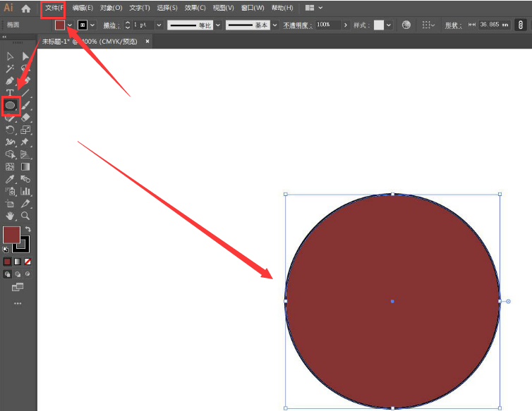Open the align options dropdown icon
Image resolution: width=532 pixels, height=411 pixels.
coord(428,25)
